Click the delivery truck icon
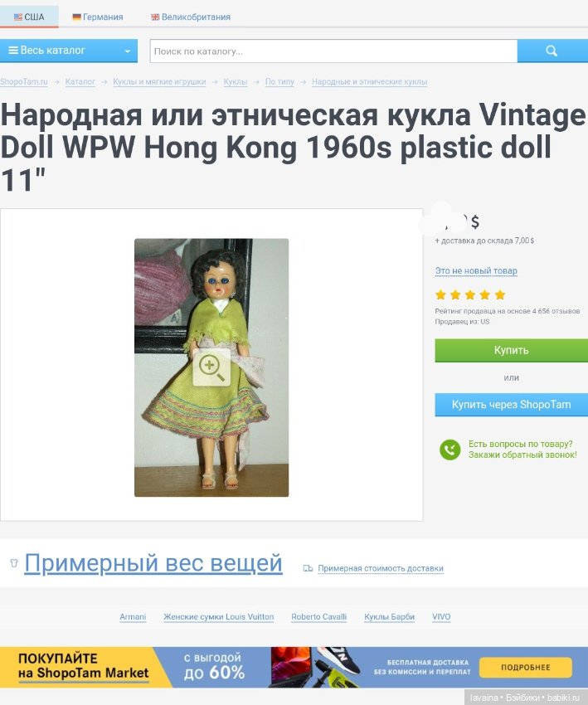The image size is (588, 705). [308, 568]
